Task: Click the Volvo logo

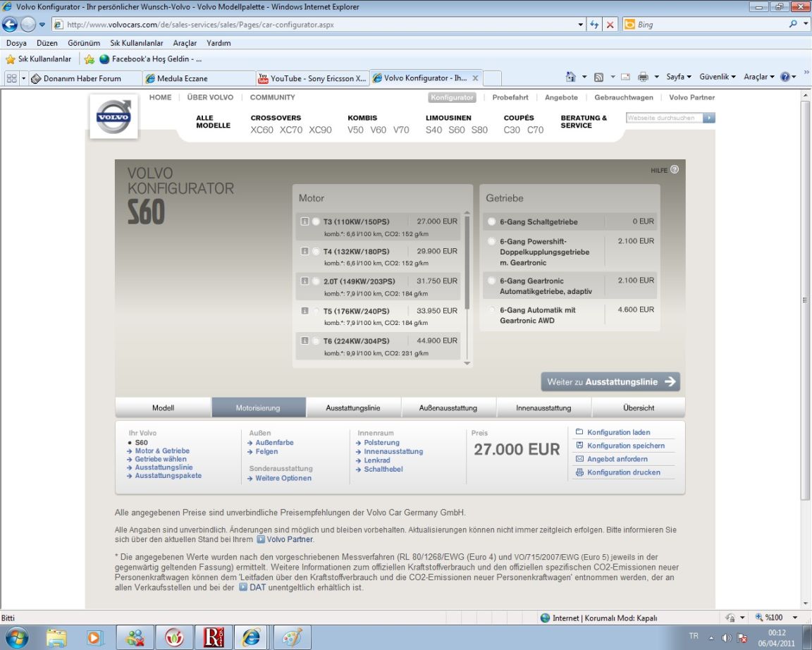Action: pos(114,116)
